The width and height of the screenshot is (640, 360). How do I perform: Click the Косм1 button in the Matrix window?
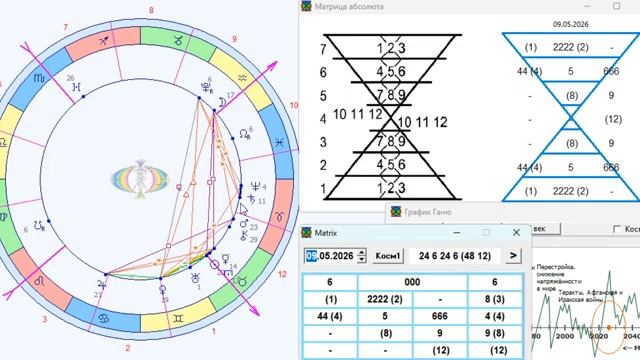tap(388, 256)
